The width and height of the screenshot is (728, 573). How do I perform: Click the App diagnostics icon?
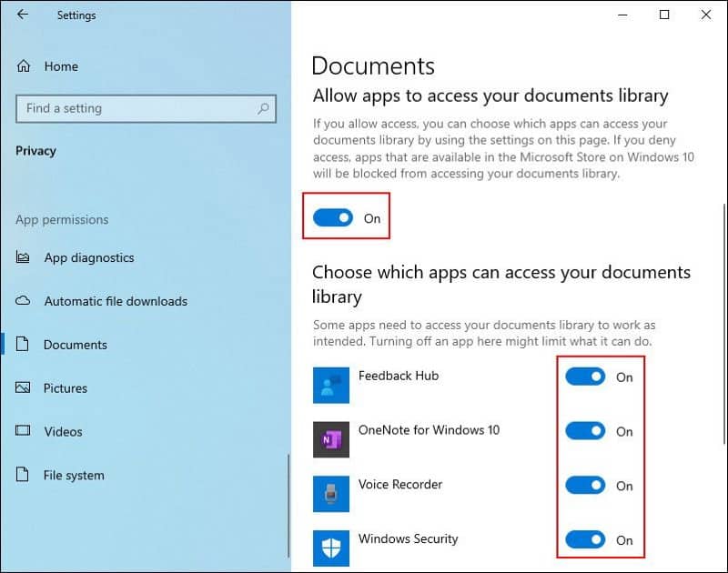(x=24, y=257)
